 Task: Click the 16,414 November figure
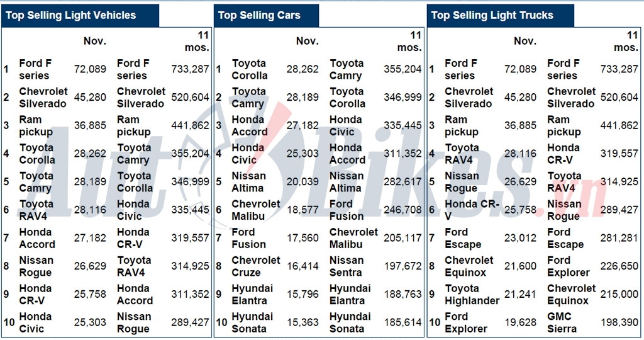click(x=303, y=266)
